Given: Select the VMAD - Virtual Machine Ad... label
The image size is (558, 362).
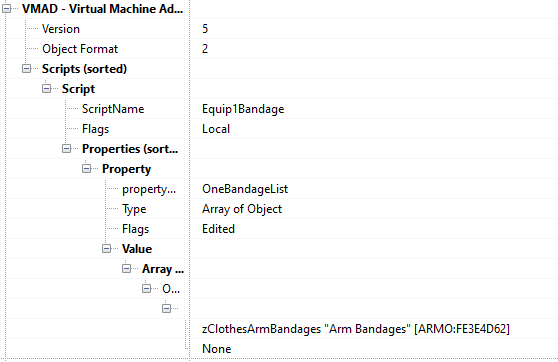Looking at the screenshot, I should point(102,9).
